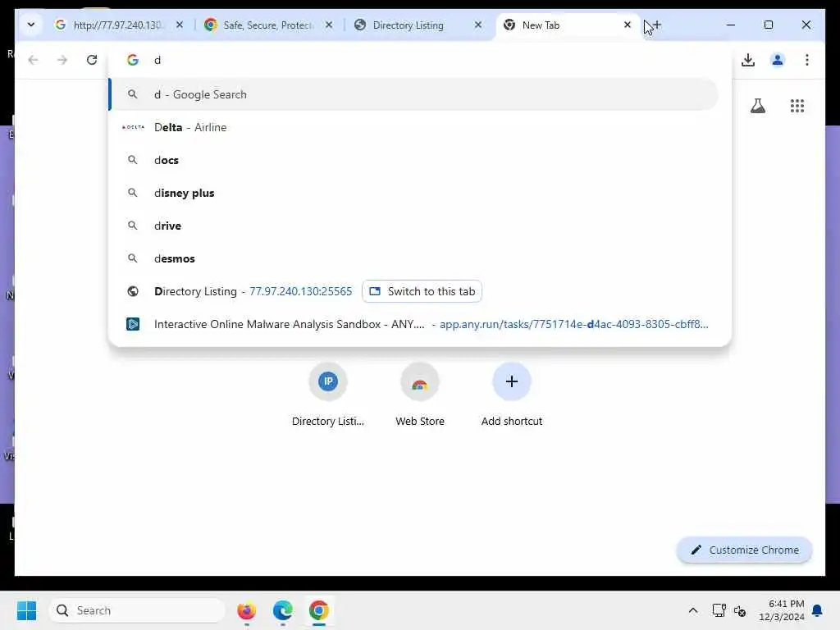This screenshot has height=630, width=840.
Task: Click the Customize Chrome button
Action: coord(745,550)
